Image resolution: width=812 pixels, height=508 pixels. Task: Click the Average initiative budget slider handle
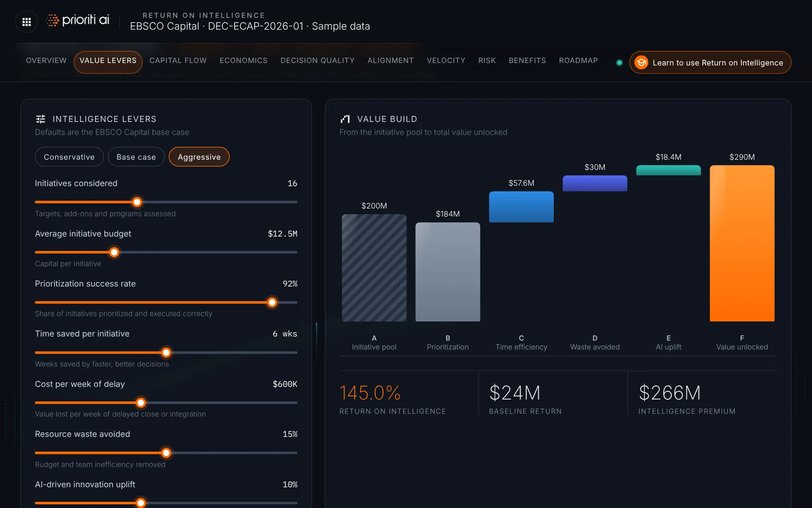tap(114, 252)
